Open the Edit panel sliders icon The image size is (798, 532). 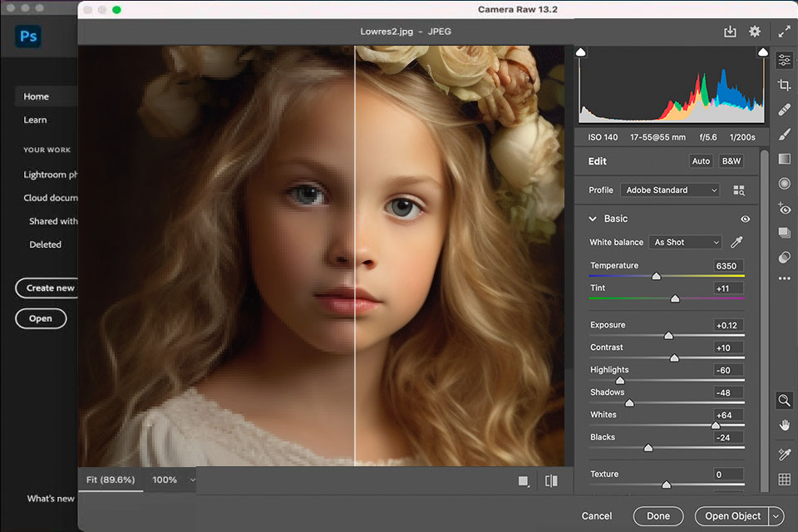pos(784,60)
